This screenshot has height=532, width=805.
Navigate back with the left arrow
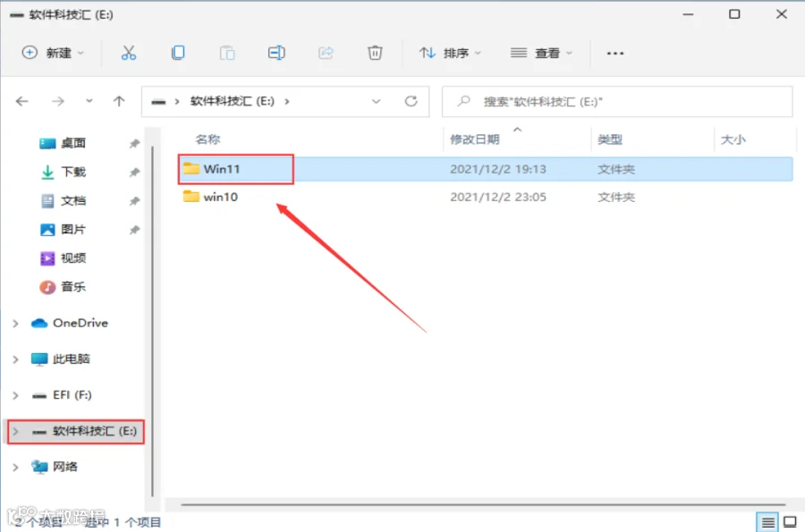coord(22,101)
